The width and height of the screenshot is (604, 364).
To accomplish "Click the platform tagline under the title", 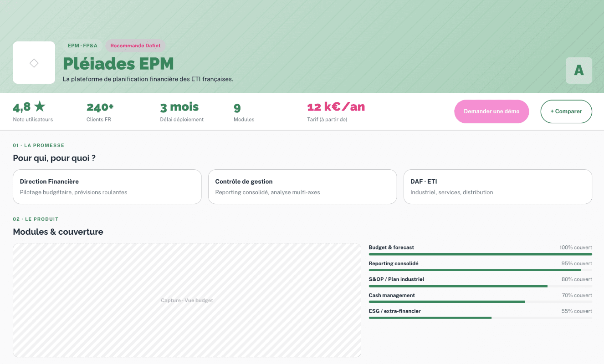I will click(x=148, y=79).
